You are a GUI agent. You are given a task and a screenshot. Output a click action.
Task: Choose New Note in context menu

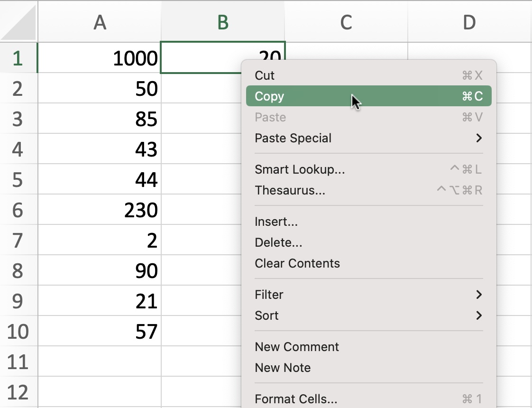coord(369,368)
